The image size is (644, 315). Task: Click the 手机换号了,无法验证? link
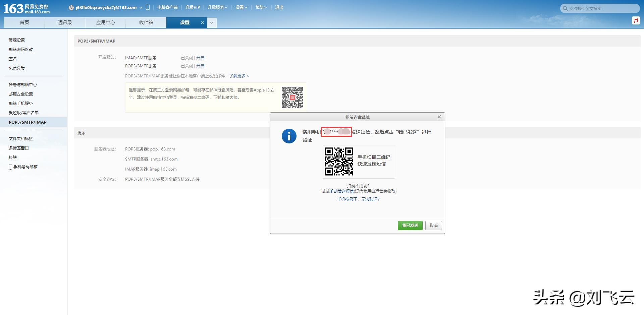(358, 199)
